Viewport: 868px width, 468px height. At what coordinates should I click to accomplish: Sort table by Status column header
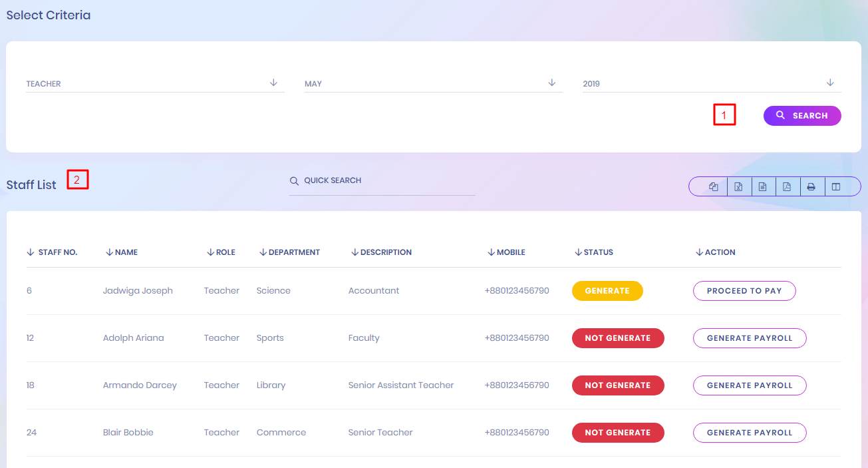coord(597,252)
